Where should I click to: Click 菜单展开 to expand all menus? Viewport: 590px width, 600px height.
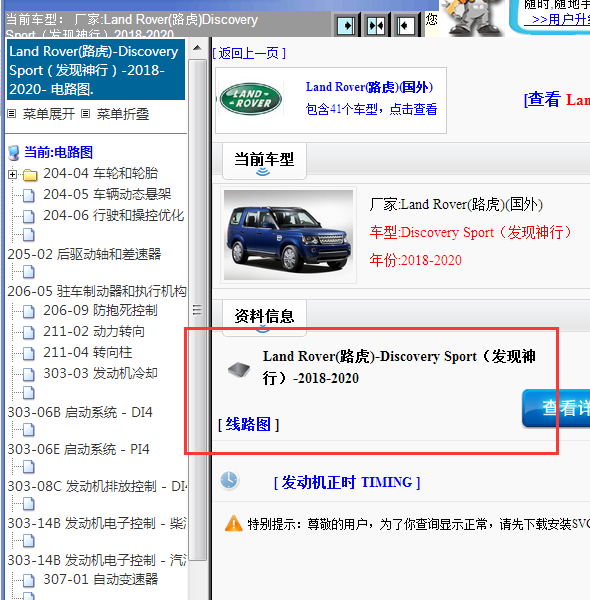coord(49,114)
